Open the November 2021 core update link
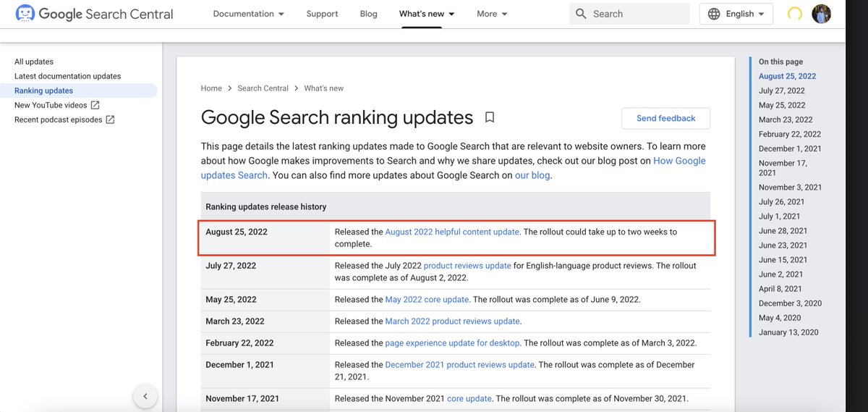This screenshot has width=868, height=412. click(x=469, y=398)
